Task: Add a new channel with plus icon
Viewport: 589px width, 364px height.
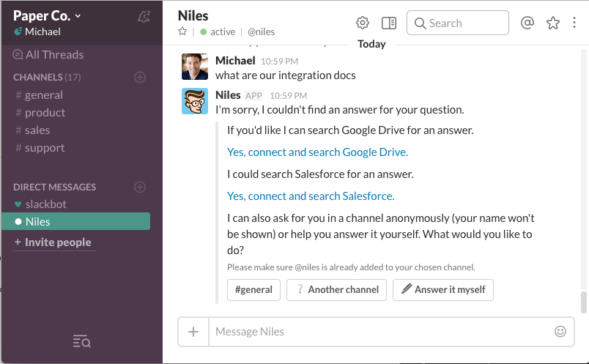Action: click(x=140, y=78)
